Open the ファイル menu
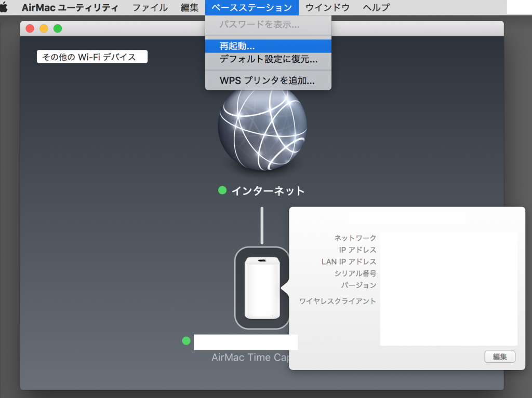Image resolution: width=532 pixels, height=398 pixels. coord(150,7)
